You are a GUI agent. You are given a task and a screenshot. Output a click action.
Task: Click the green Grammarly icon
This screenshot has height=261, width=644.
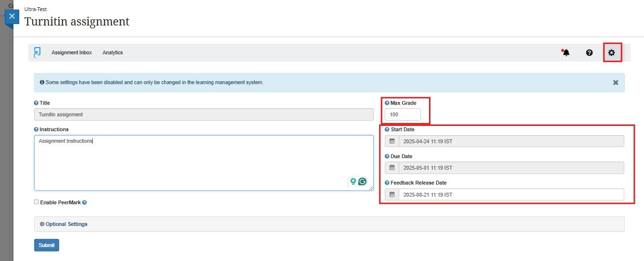pos(363,181)
